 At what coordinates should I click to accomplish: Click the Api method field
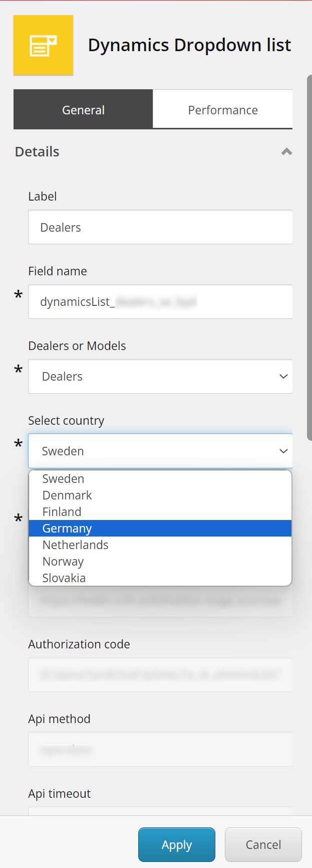[160, 750]
